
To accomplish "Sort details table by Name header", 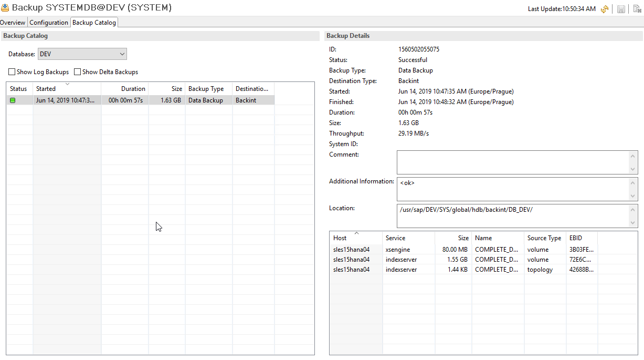I will (x=498, y=238).
